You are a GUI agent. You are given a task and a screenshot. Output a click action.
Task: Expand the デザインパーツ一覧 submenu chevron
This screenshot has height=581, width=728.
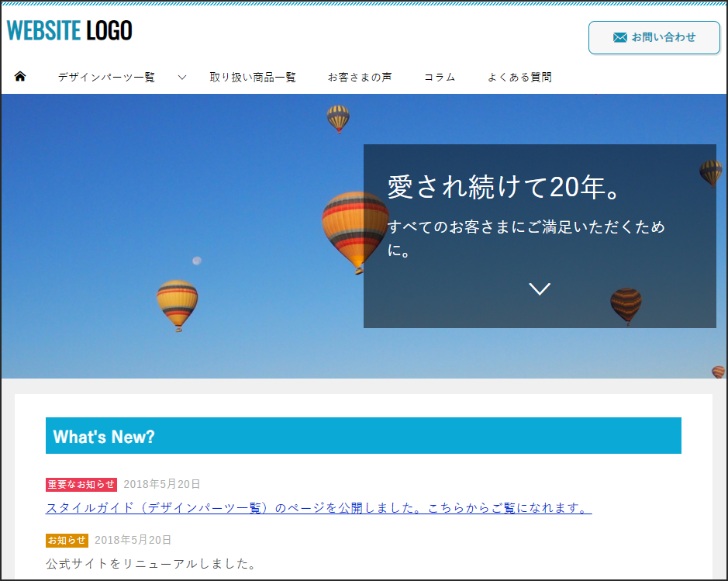tap(182, 77)
